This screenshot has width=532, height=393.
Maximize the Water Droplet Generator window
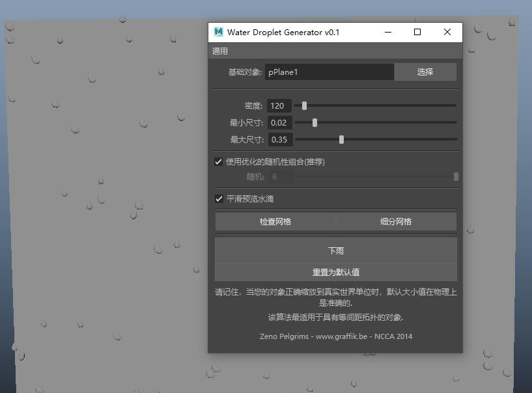click(417, 33)
